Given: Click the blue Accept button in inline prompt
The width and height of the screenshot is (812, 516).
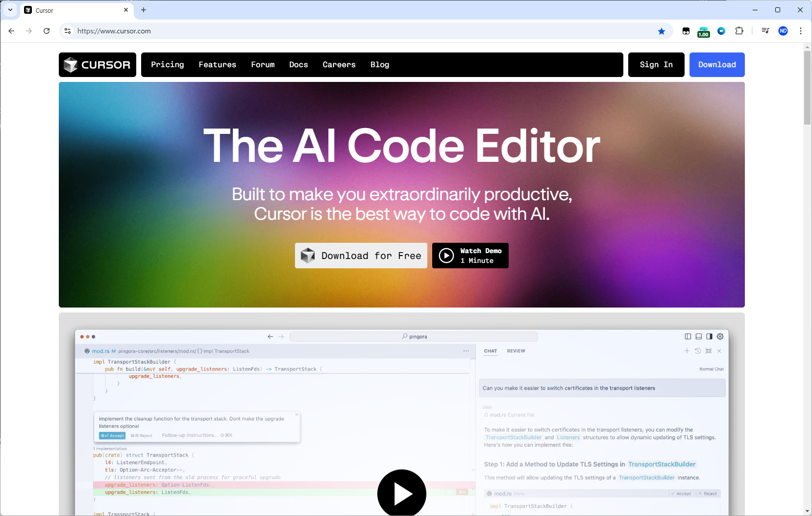Looking at the screenshot, I should [x=112, y=436].
